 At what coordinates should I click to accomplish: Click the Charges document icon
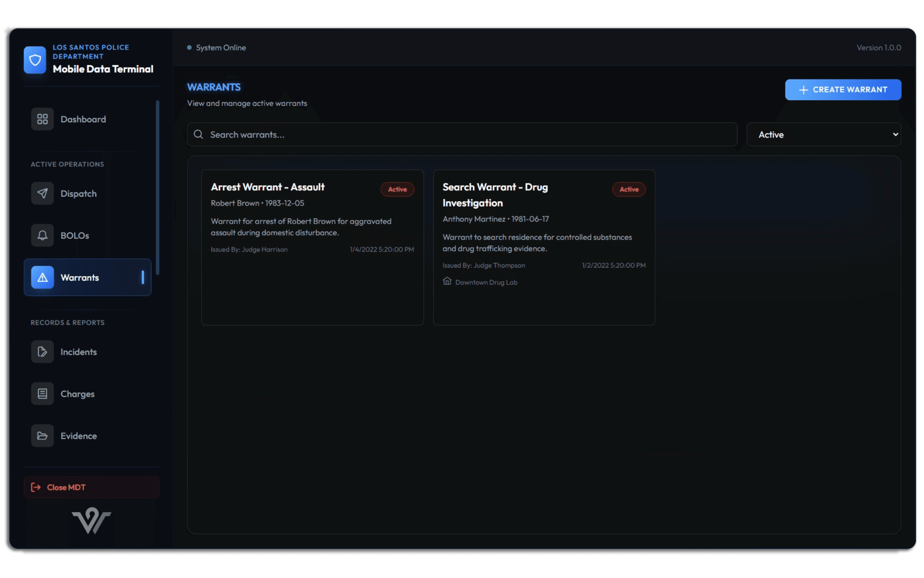[43, 394]
